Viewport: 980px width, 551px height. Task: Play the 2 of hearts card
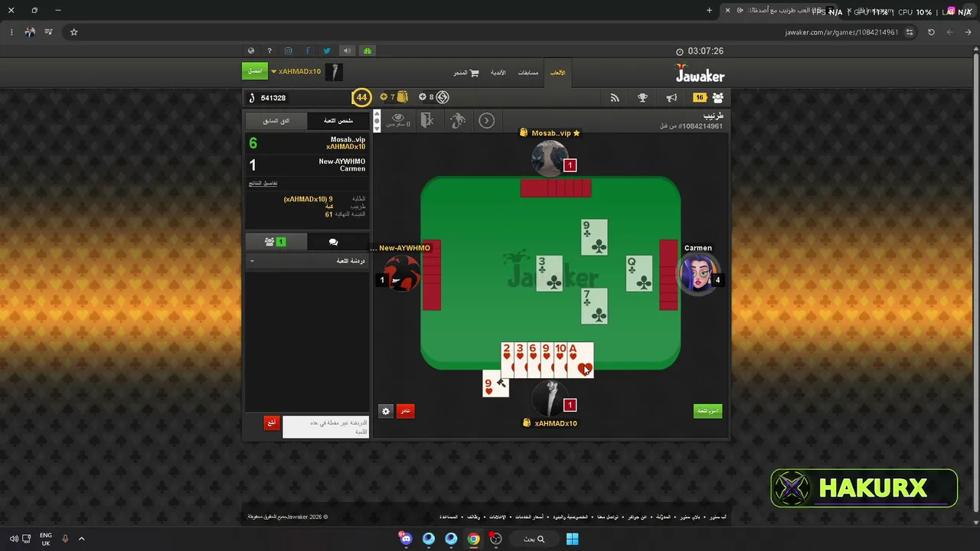click(507, 360)
